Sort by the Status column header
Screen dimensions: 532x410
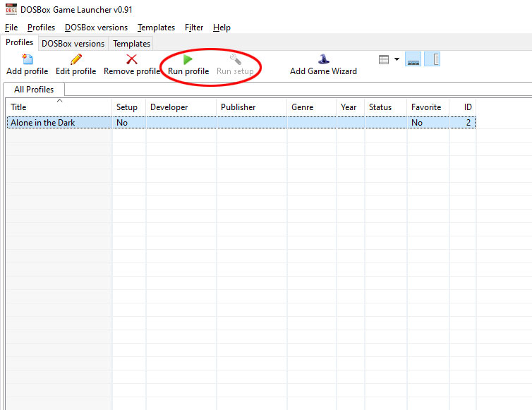point(386,107)
